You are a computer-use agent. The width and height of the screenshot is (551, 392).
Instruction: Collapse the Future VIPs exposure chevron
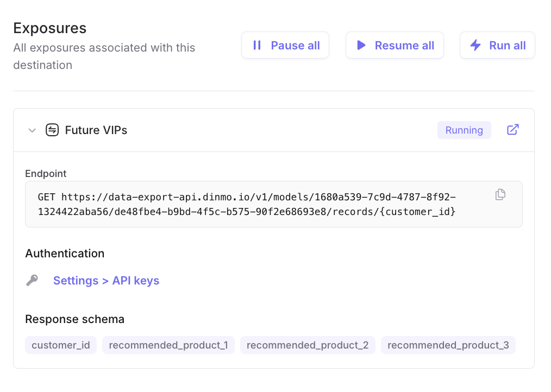click(32, 130)
